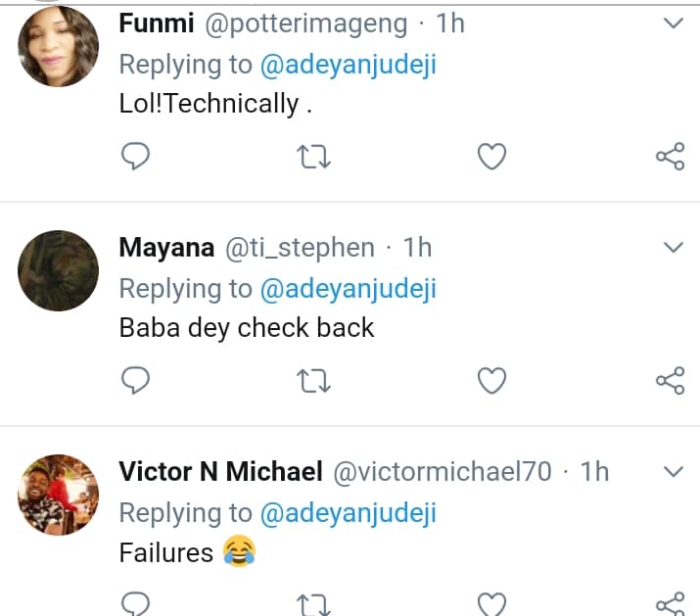Viewport: 700px width, 616px height.
Task: Open @adeyanjudeji link in Funmi's reply
Action: 348,65
